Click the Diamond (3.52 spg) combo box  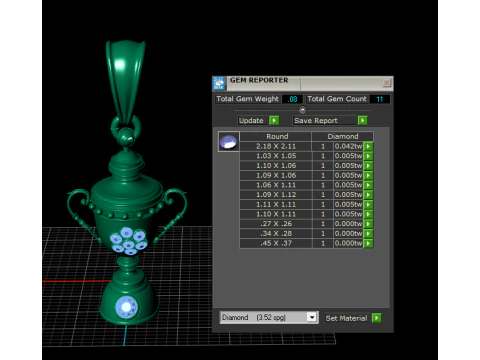click(269, 317)
